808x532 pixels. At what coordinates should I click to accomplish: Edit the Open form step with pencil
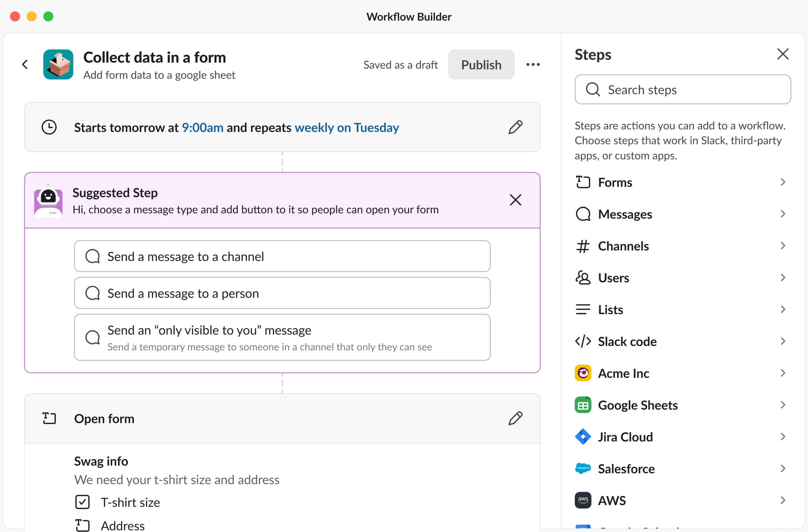(x=515, y=418)
